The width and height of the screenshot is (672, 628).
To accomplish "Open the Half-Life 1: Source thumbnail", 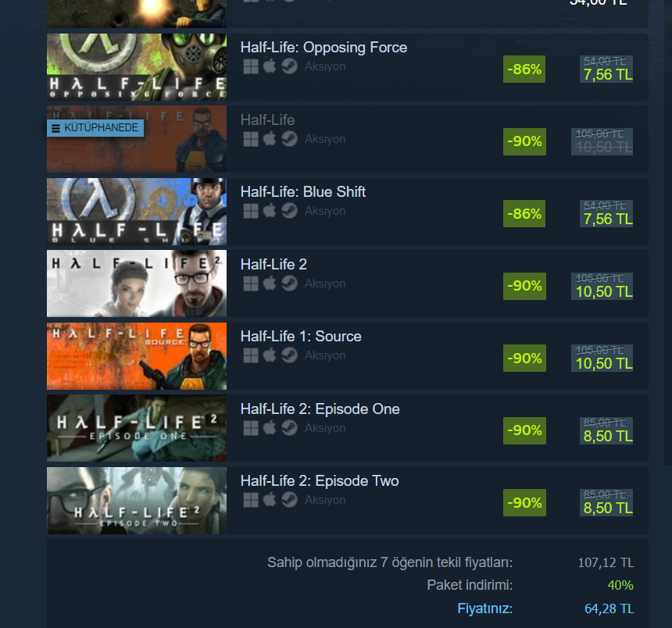I will click(x=137, y=356).
